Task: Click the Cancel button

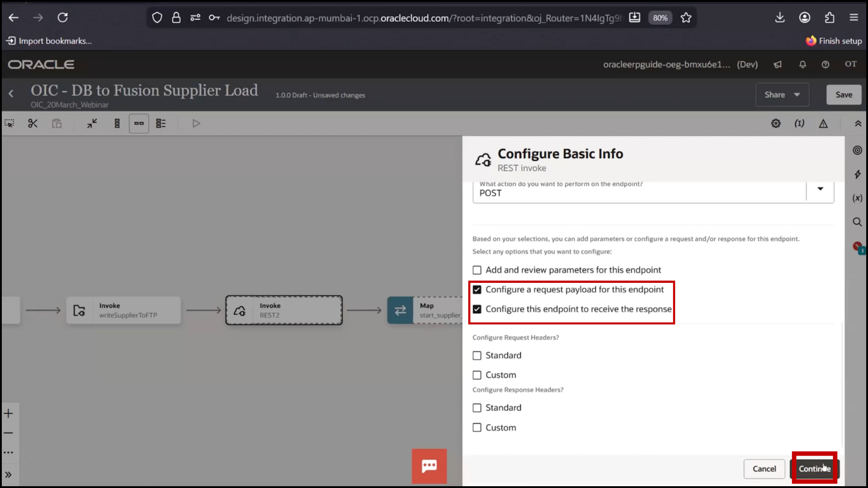Action: point(764,469)
